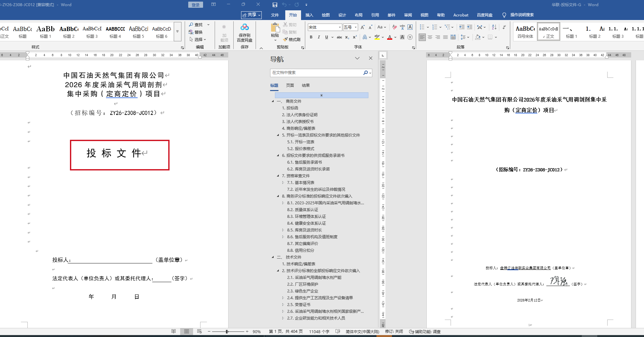Open the font name dropdown (宋体)

340,27
